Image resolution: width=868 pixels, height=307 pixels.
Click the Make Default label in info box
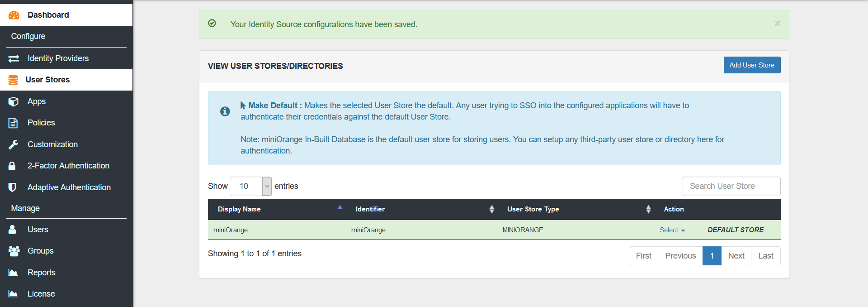[275, 106]
